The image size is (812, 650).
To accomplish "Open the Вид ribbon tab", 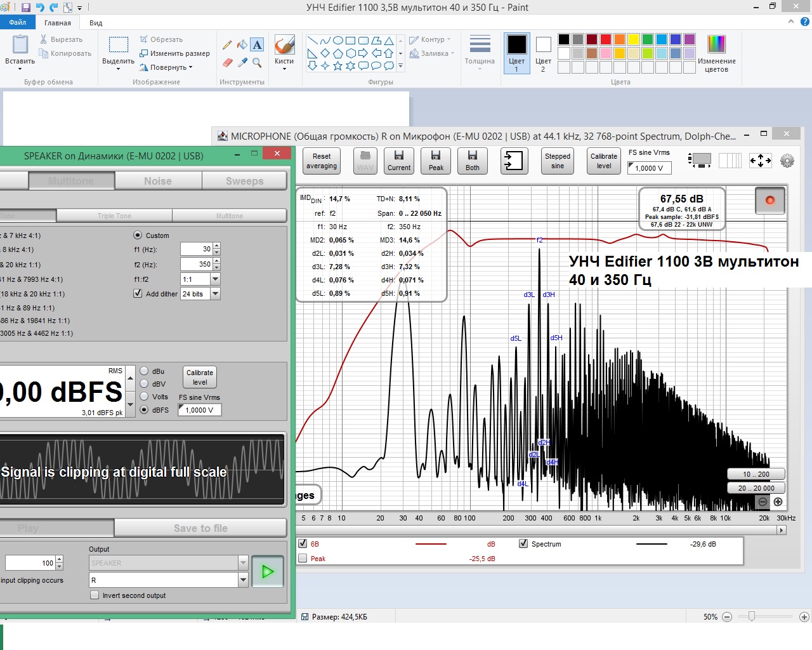I will pos(96,23).
